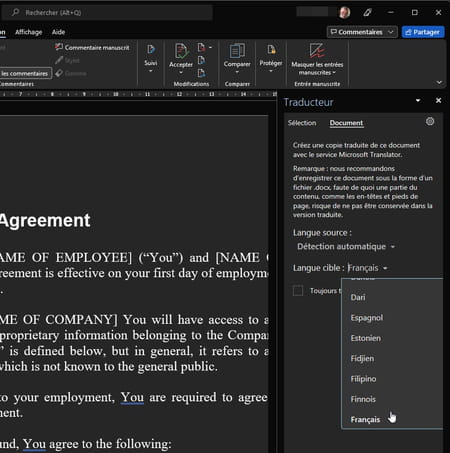
Task: Choose Espagnol from language list
Action: [392, 318]
